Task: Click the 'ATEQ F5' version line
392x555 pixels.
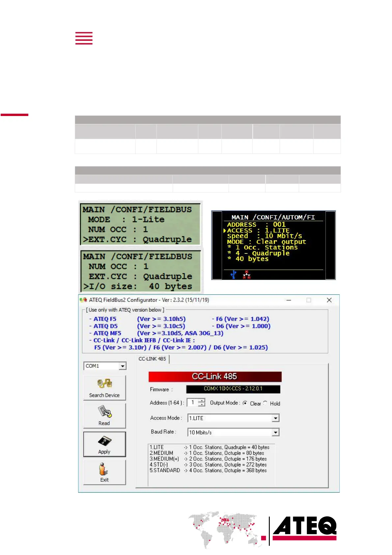Action: coord(137,319)
